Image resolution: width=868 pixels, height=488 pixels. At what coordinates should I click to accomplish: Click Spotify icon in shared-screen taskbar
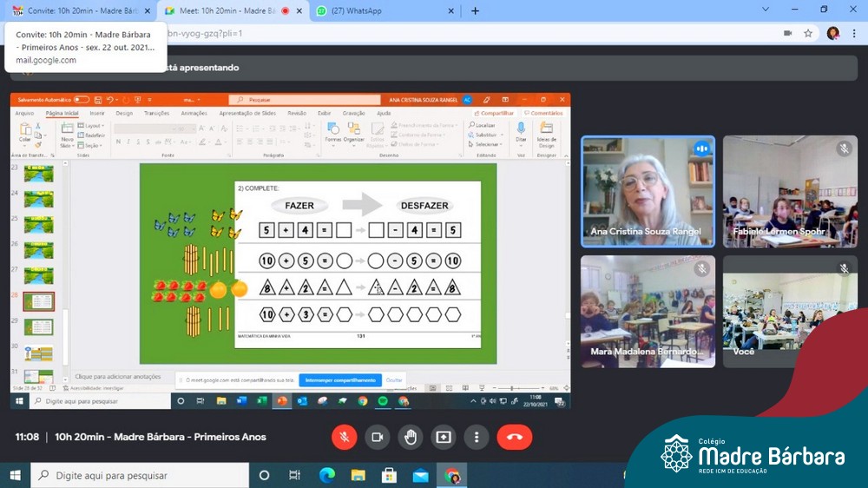point(383,401)
